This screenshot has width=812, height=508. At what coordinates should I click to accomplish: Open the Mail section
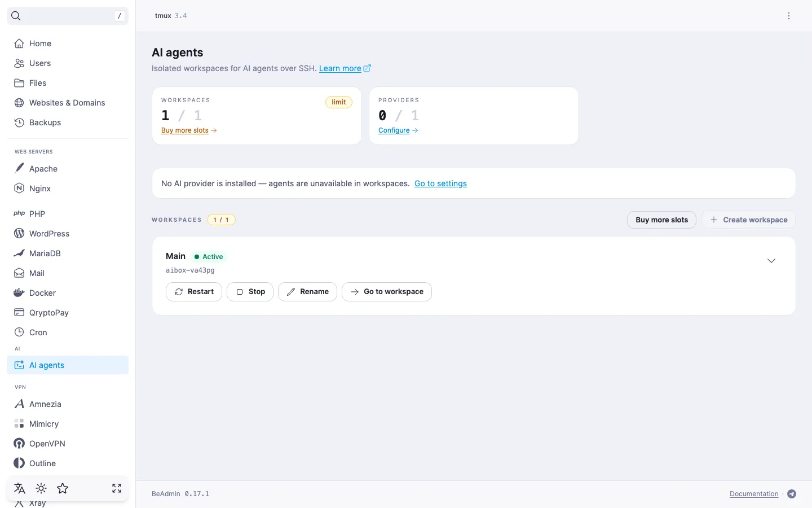pyautogui.click(x=68, y=273)
